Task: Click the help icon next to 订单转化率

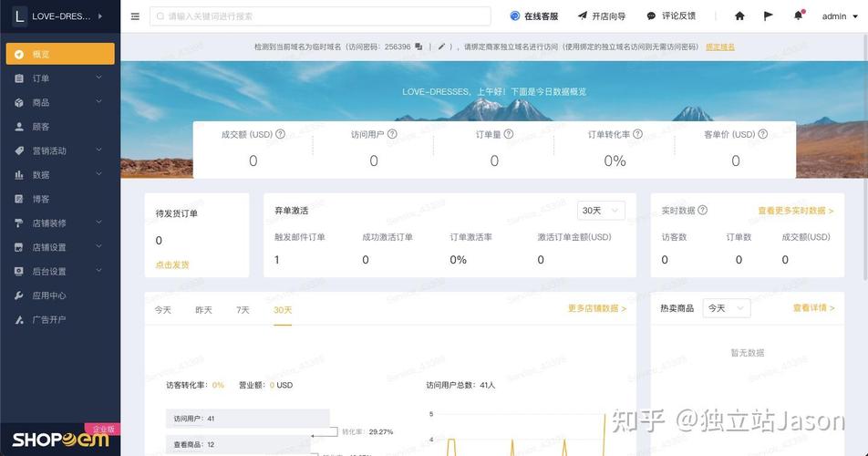Action: click(637, 134)
